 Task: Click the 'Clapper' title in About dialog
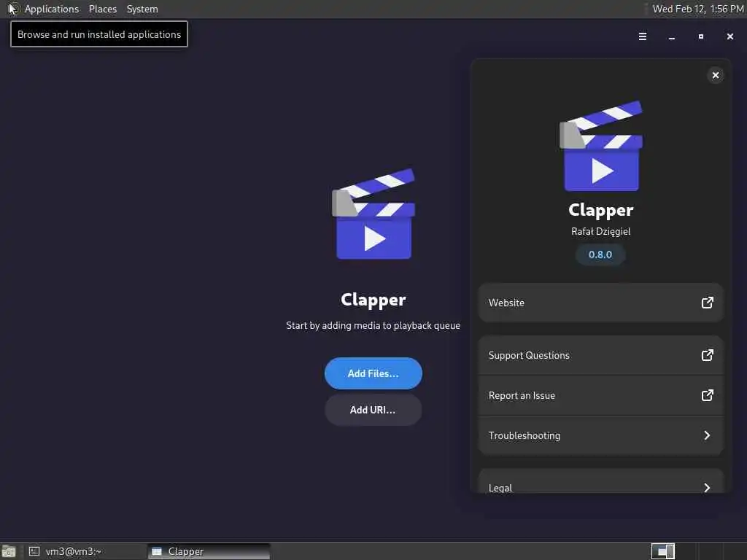point(601,210)
